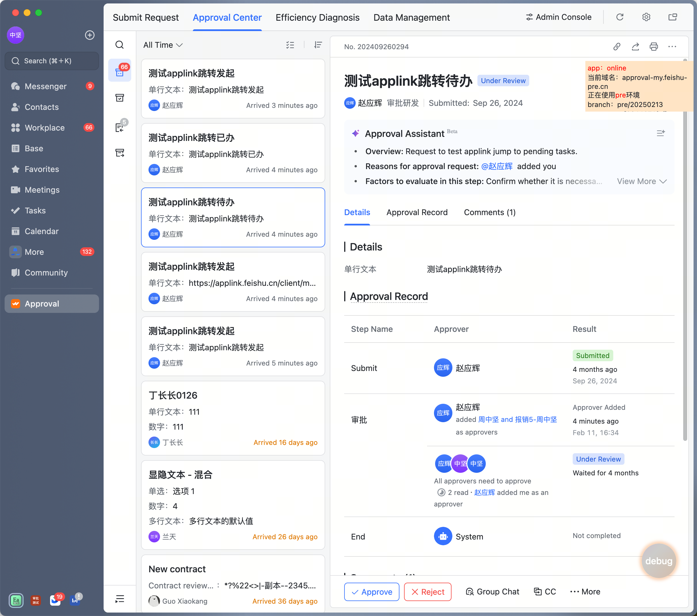
Task: Switch to Efficiency Diagnosis tab
Action: click(x=317, y=17)
